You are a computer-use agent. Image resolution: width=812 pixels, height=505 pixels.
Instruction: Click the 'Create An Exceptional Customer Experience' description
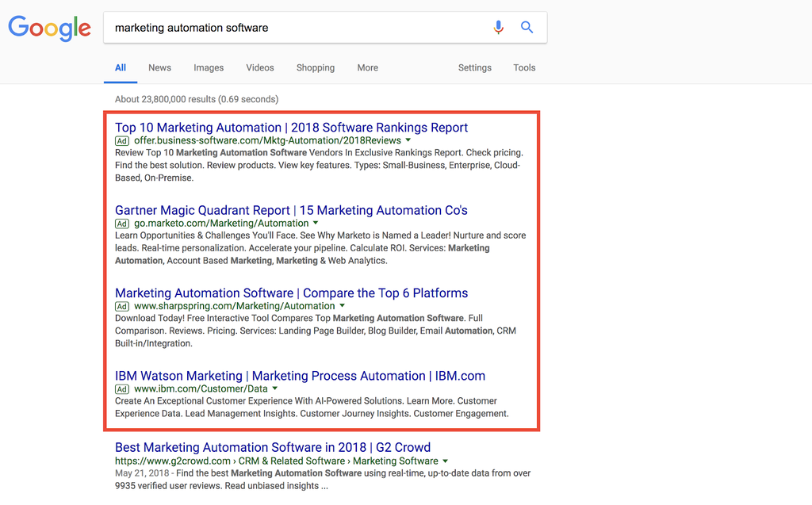(x=312, y=407)
